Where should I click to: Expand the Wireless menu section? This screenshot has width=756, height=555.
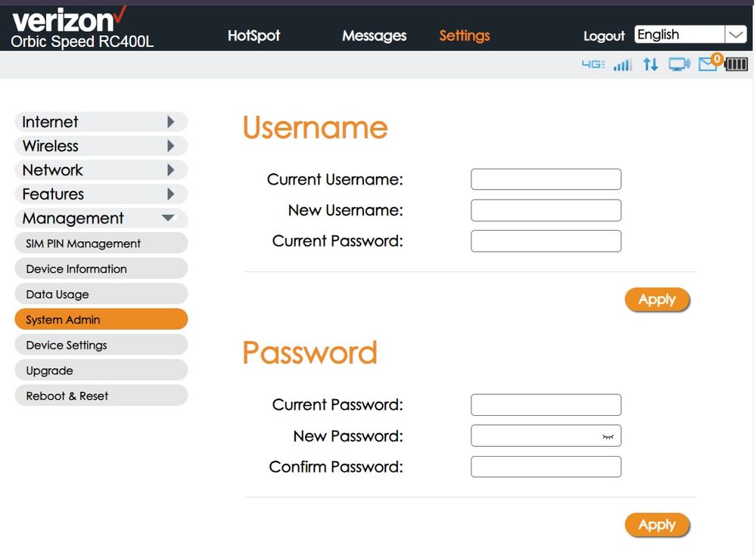click(101, 146)
